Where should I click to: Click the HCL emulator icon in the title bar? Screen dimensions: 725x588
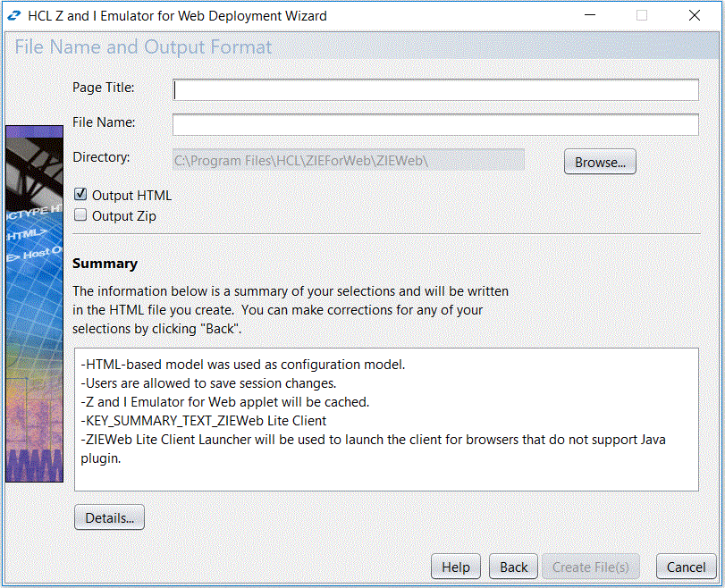tap(14, 15)
